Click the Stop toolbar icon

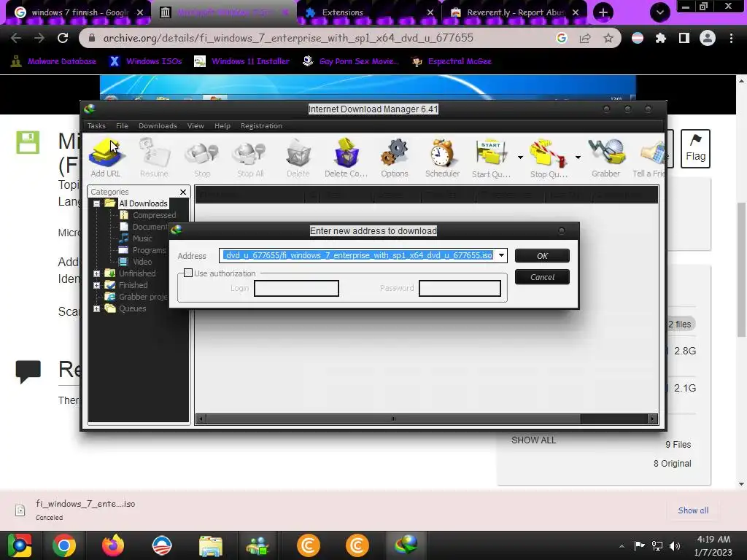(202, 158)
